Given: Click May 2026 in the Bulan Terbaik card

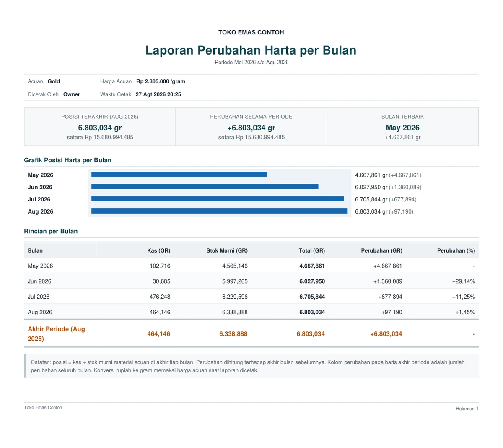Looking at the screenshot, I should click(402, 128).
